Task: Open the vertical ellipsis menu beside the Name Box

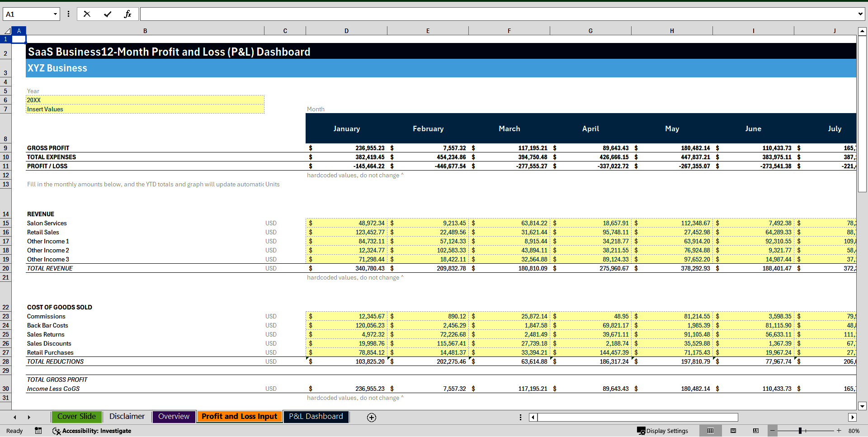Action: [68, 14]
